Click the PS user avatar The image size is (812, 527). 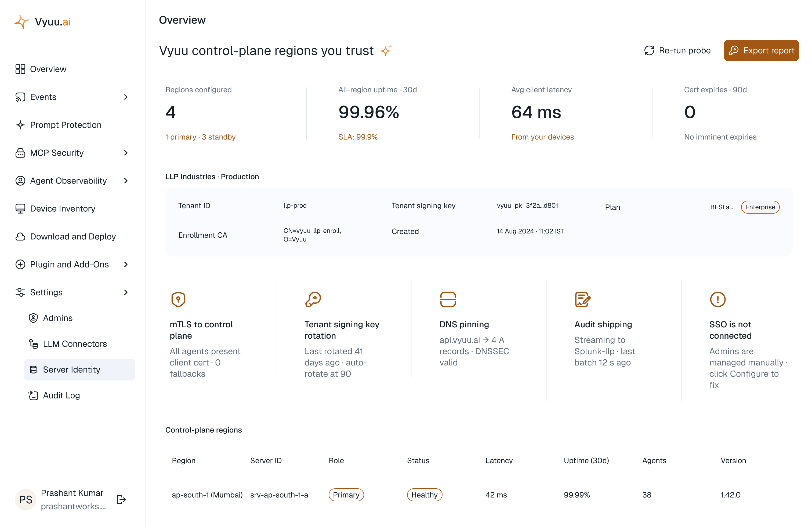[26, 500]
